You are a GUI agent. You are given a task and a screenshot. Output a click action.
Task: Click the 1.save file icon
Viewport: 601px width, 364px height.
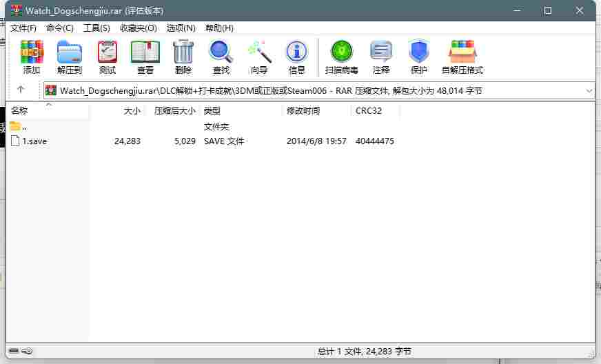point(15,141)
